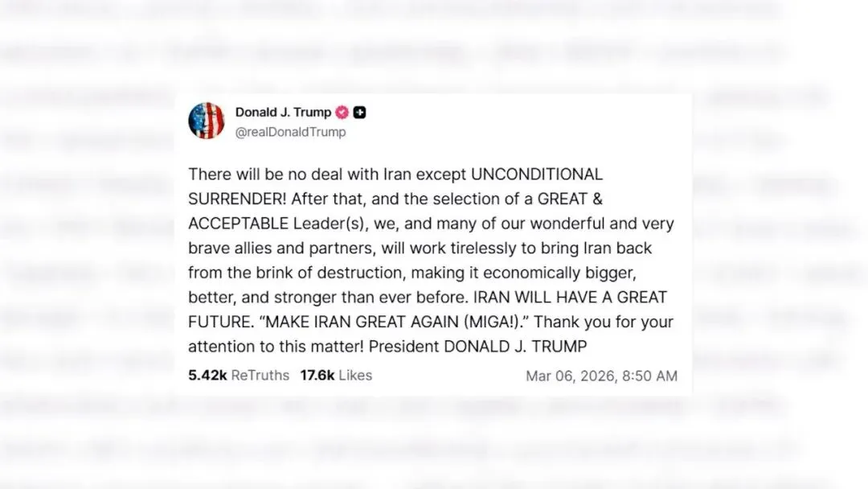868x489 pixels.
Task: Open the Mar 06, 2026 timestamp
Action: pyautogui.click(x=571, y=376)
